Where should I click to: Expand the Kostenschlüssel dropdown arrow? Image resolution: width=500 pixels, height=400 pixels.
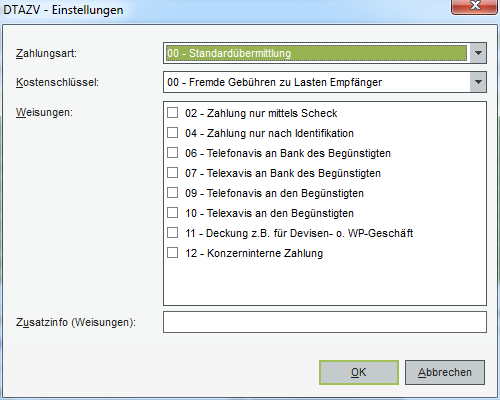click(x=478, y=82)
